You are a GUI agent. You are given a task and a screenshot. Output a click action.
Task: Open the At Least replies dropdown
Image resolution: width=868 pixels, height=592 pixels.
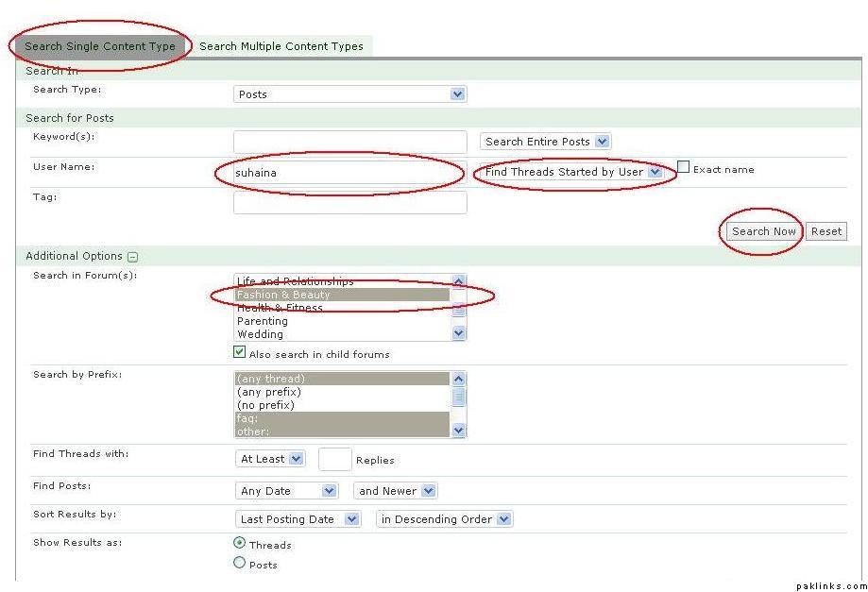tap(270, 459)
